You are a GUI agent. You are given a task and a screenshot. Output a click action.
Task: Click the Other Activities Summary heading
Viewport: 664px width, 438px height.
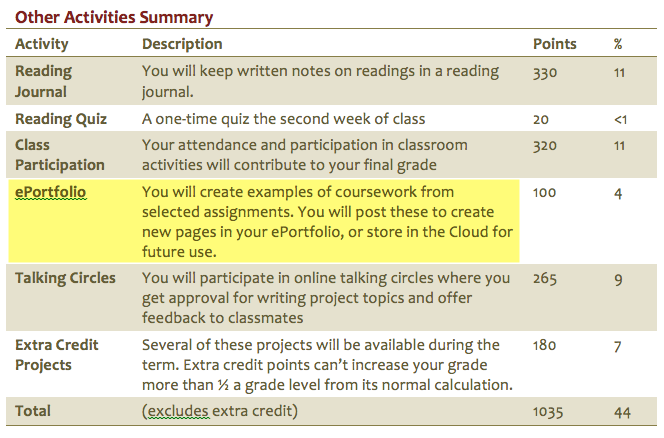click(114, 17)
